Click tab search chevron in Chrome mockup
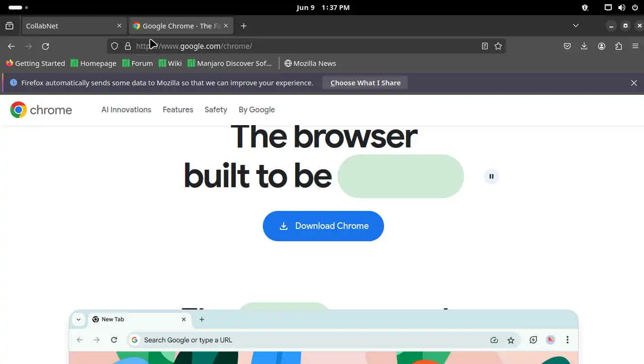This screenshot has width=644, height=364. click(79, 319)
